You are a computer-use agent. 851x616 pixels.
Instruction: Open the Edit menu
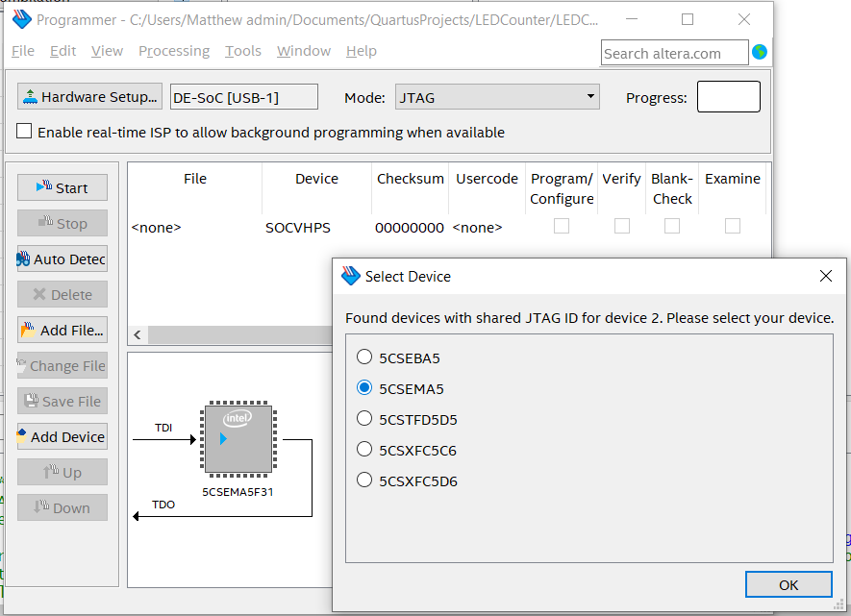tap(63, 51)
